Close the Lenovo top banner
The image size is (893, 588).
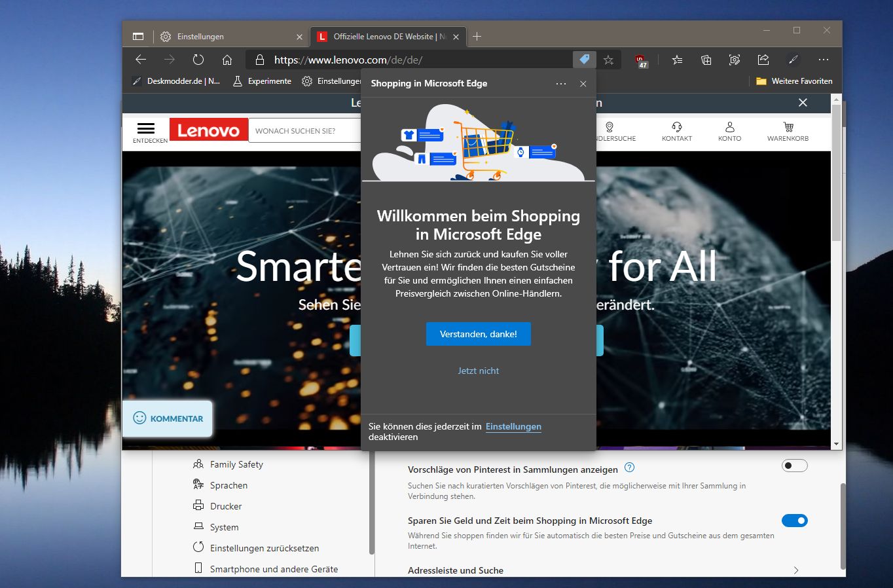click(x=803, y=103)
